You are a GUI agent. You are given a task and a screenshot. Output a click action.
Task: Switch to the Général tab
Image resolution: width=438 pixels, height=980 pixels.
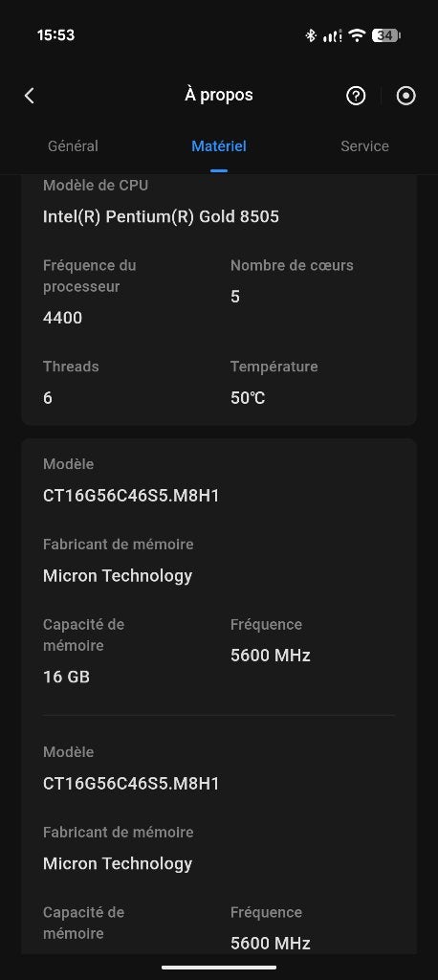click(x=73, y=146)
